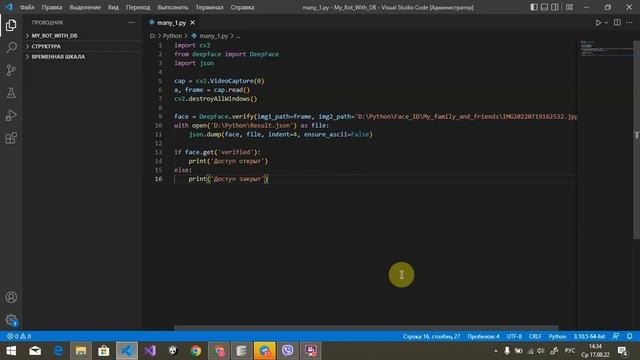Viewport: 640px width, 360px height.
Task: Expand the СТРУКТУРА section
Action: click(83, 46)
